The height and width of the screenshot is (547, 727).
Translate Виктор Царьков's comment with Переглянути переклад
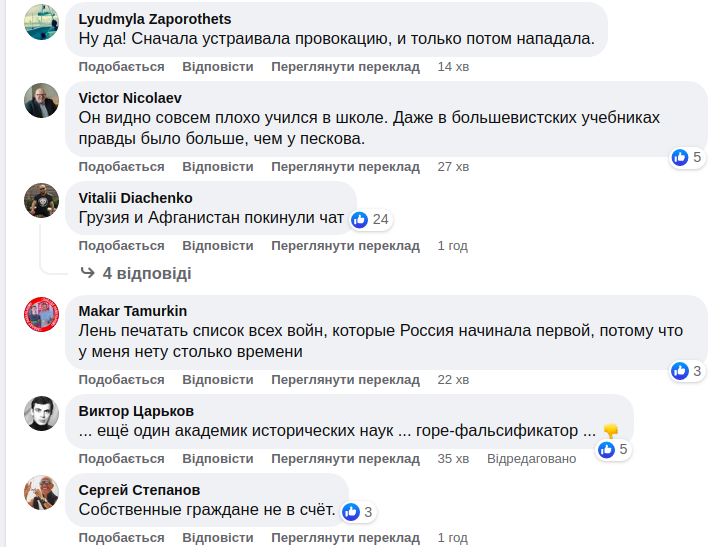345,459
